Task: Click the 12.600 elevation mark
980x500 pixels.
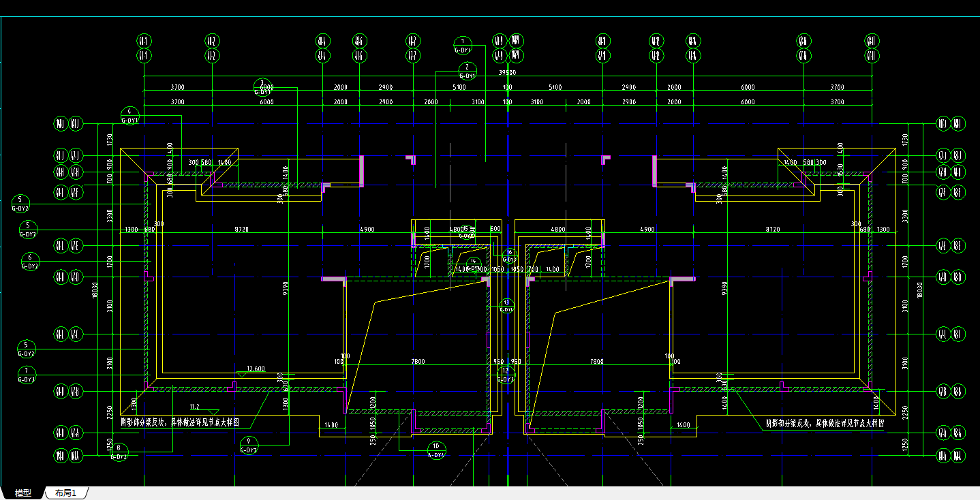Action: (x=256, y=369)
